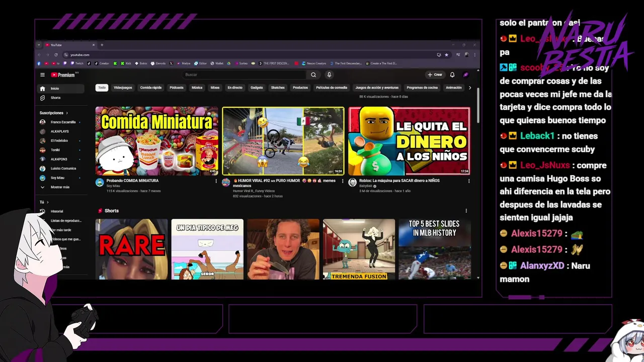Image resolution: width=644 pixels, height=362 pixels.
Task: Expand the Suscripciones section chevron
Action: (67, 113)
